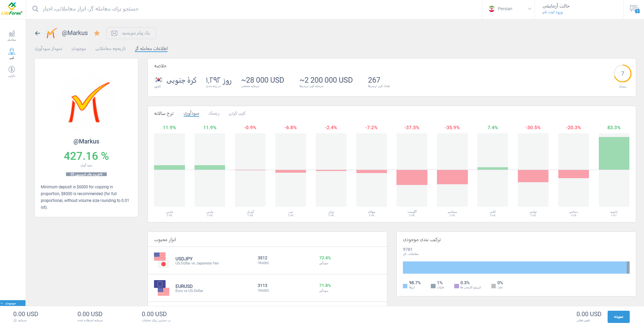Click the EURUSD flag pair icon
Image resolution: width=644 pixels, height=325 pixels.
point(162,288)
